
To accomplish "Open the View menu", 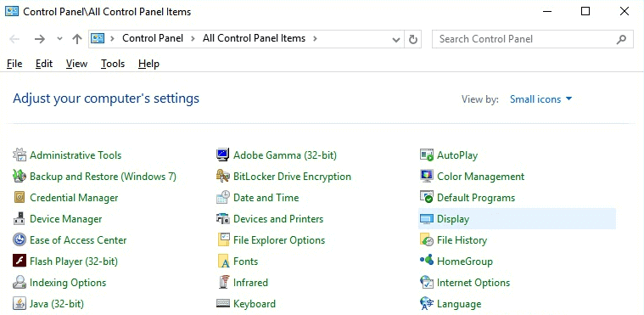I will (76, 64).
